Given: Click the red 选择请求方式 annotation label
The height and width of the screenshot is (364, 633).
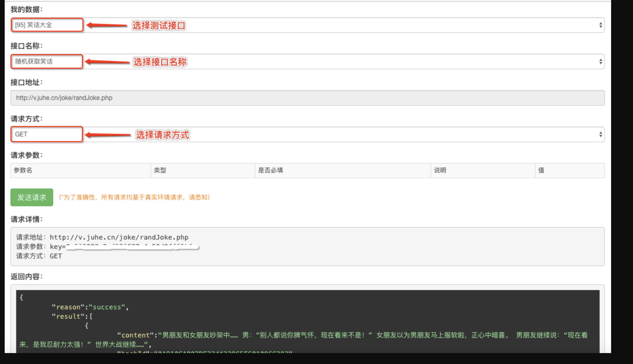Looking at the screenshot, I should (162, 135).
